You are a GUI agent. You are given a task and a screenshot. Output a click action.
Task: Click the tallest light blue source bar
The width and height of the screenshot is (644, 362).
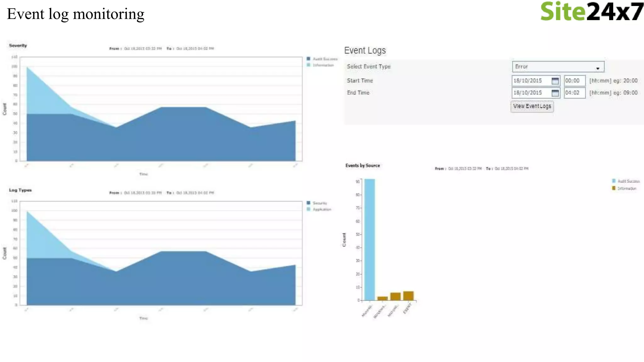370,239
